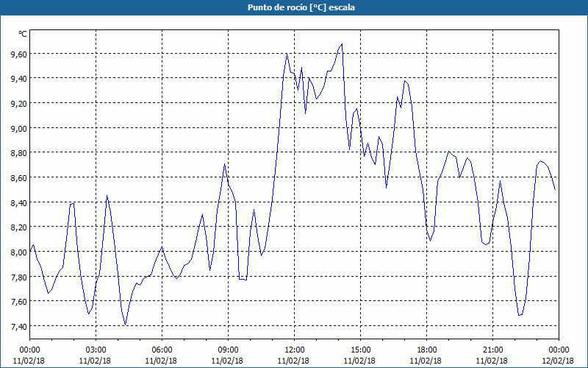This screenshot has height=368, width=588.
Task: Pick the "7,80" axis label
Action: 19,277
